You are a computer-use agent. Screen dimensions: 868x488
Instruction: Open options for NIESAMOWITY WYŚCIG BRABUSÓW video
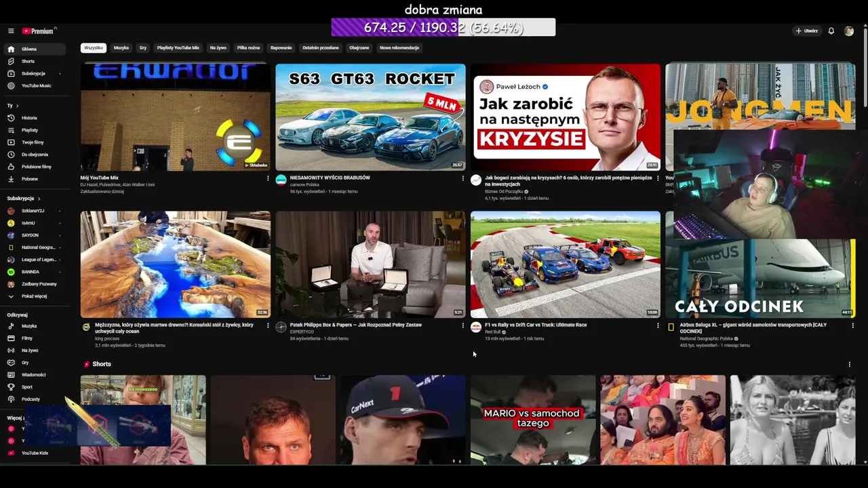pyautogui.click(x=463, y=178)
